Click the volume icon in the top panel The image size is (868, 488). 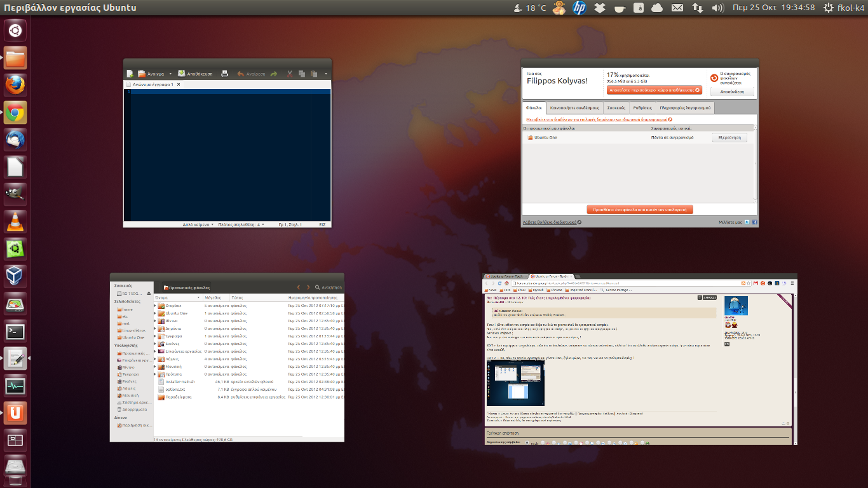pyautogui.click(x=717, y=8)
